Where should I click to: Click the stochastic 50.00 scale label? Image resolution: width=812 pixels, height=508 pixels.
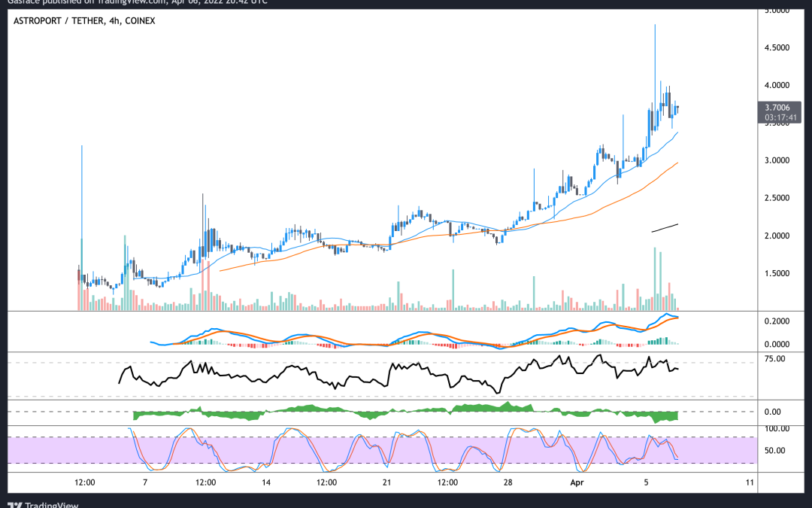tap(774, 451)
